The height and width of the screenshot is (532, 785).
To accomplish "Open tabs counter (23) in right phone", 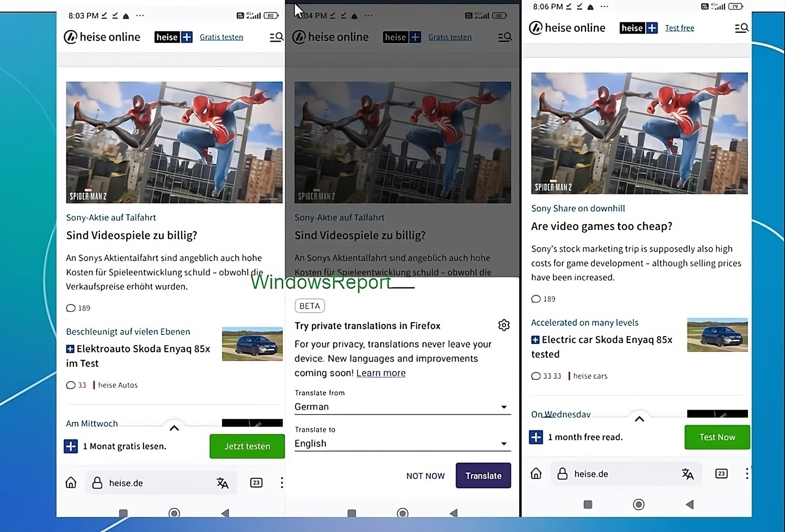I will (x=721, y=473).
